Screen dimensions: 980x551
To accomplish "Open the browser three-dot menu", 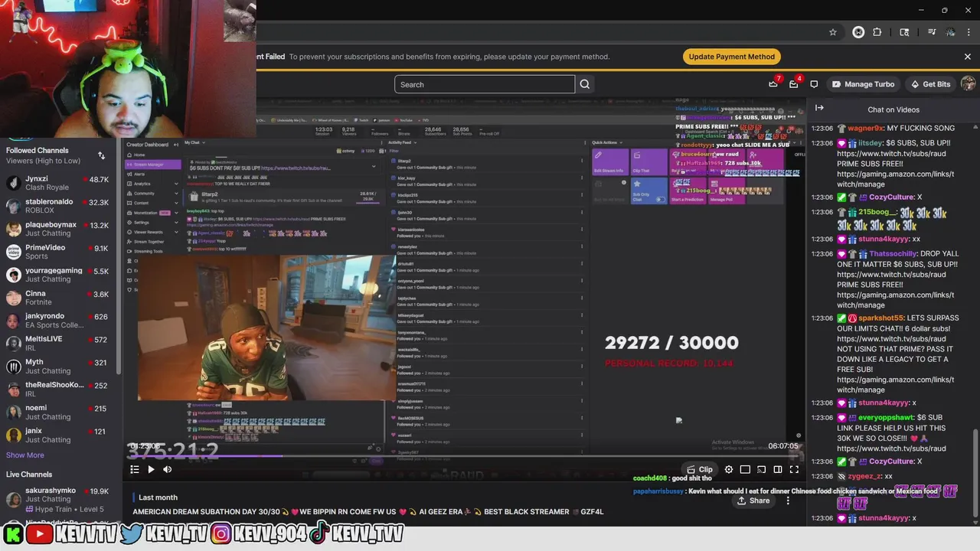I will click(969, 32).
